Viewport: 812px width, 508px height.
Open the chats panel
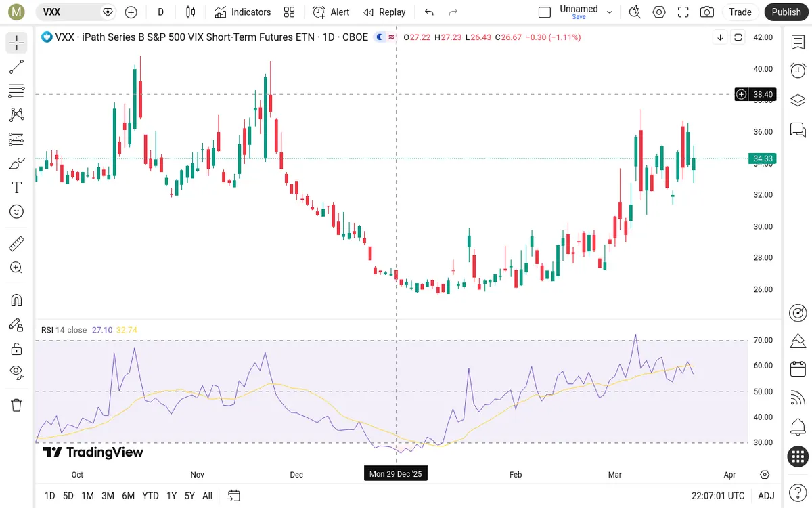click(798, 130)
